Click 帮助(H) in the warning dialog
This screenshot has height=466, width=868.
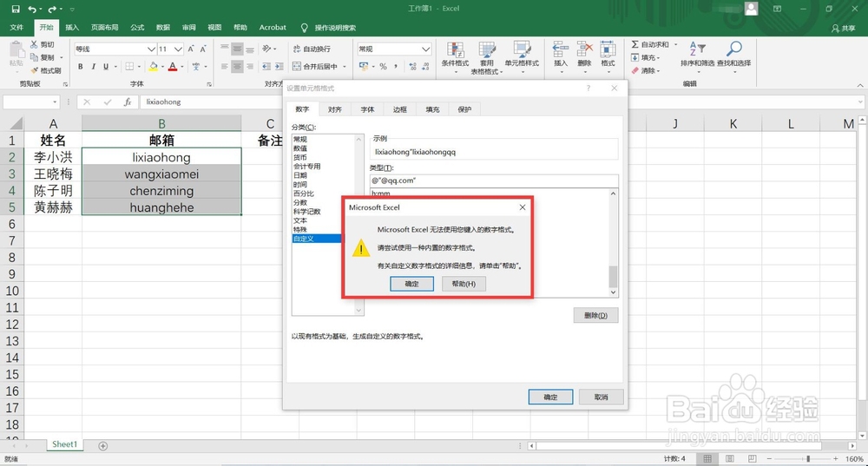[464, 284]
